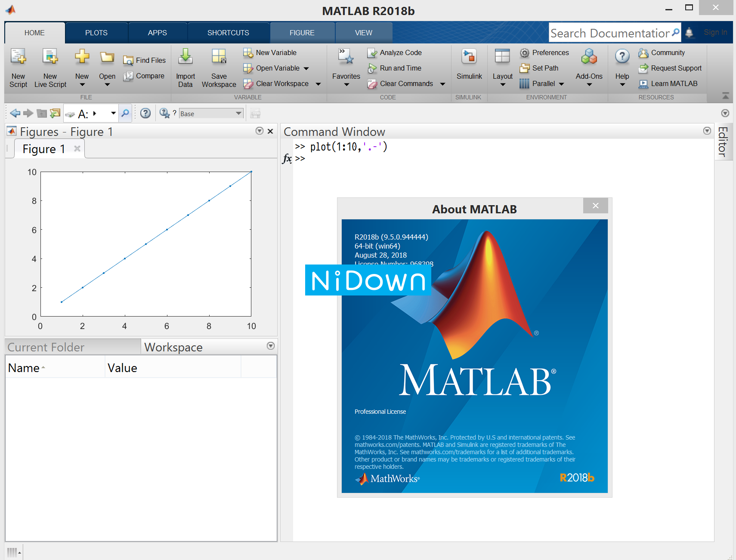Create a new script with New Script icon
Viewport: 736px width, 560px height.
click(18, 67)
